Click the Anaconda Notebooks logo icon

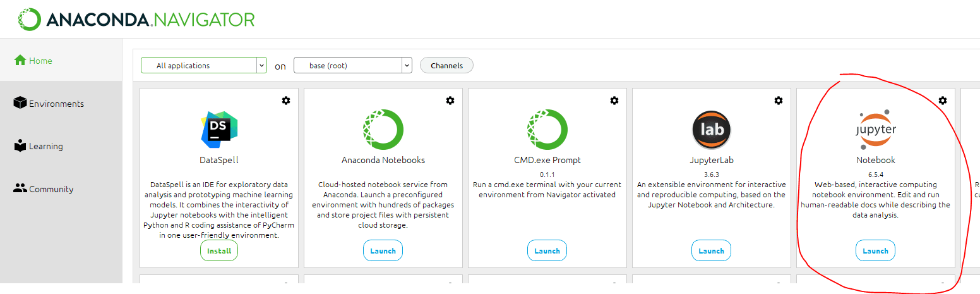[383, 128]
